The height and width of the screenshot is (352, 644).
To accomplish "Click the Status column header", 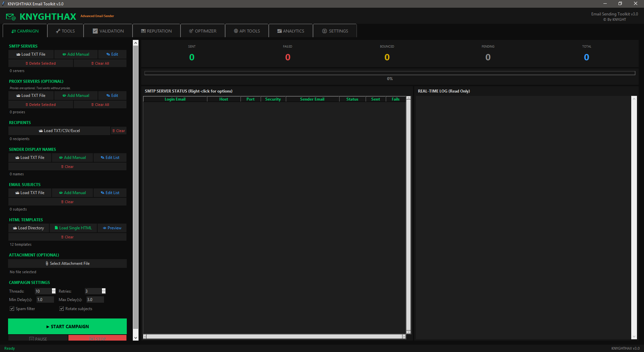I will pyautogui.click(x=352, y=99).
